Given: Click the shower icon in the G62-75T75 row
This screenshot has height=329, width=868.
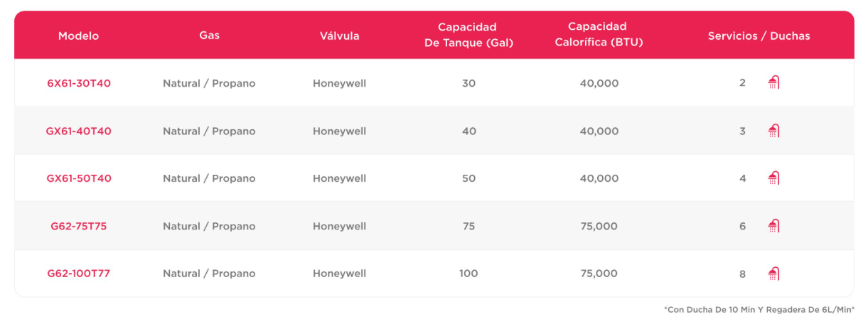Looking at the screenshot, I should click(773, 226).
